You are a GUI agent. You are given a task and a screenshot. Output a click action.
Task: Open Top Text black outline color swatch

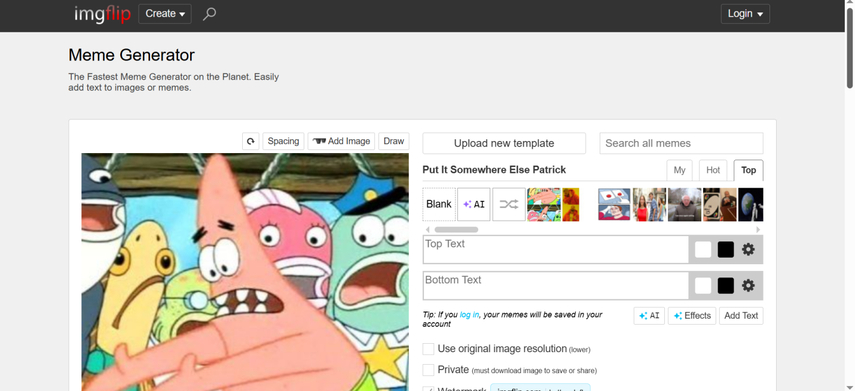point(726,250)
